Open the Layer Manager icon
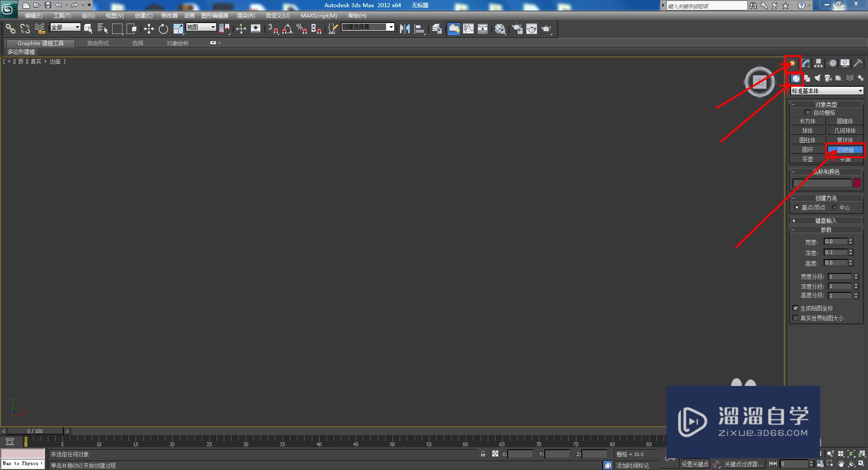 (437, 29)
